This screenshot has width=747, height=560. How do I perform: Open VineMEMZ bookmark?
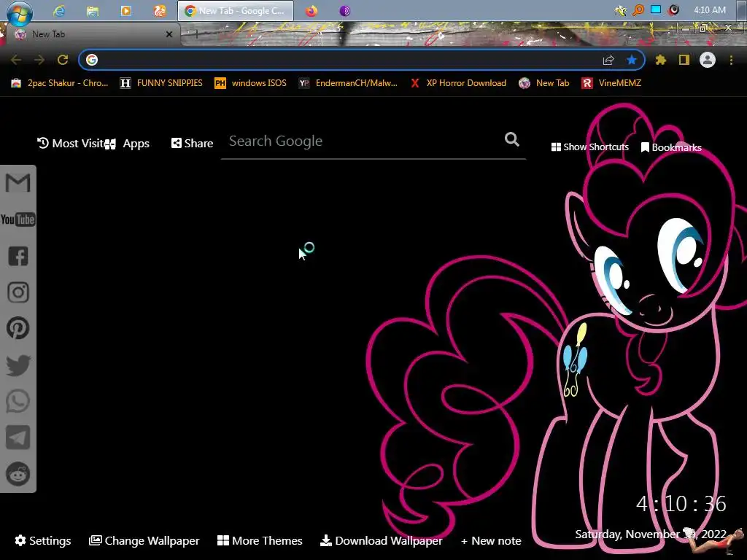point(611,83)
